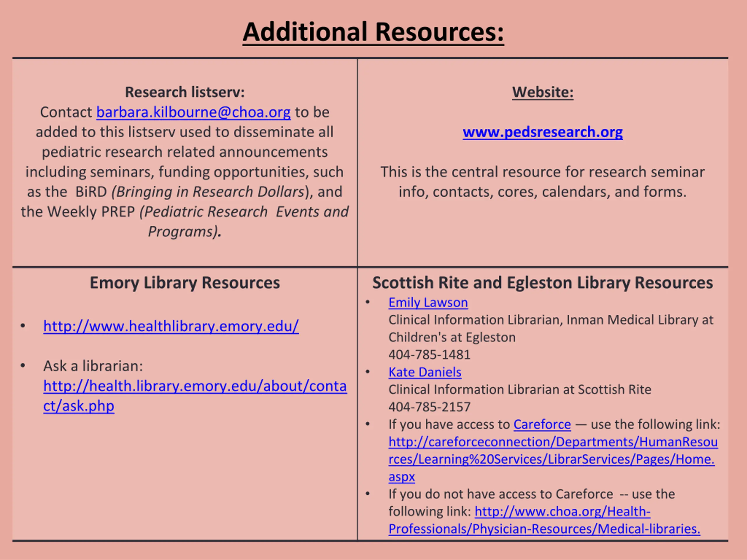
Task: Click the Emory Library Resources heading
Action: tap(185, 283)
